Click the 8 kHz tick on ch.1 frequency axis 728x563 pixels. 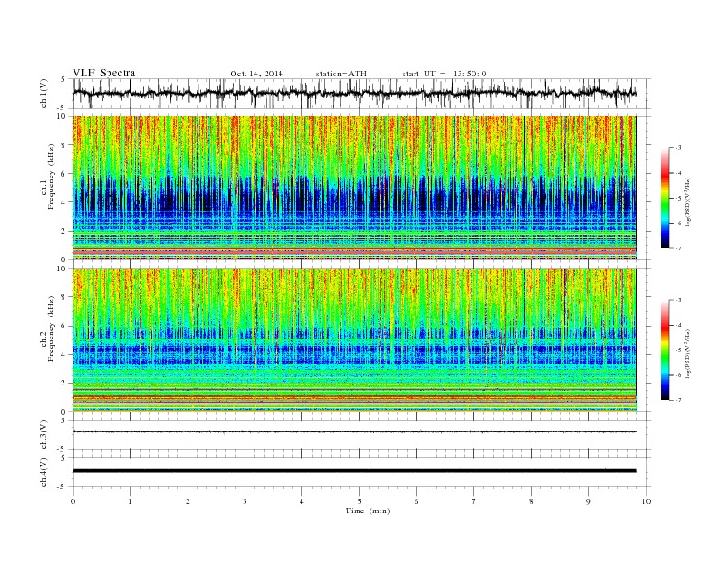coord(63,145)
